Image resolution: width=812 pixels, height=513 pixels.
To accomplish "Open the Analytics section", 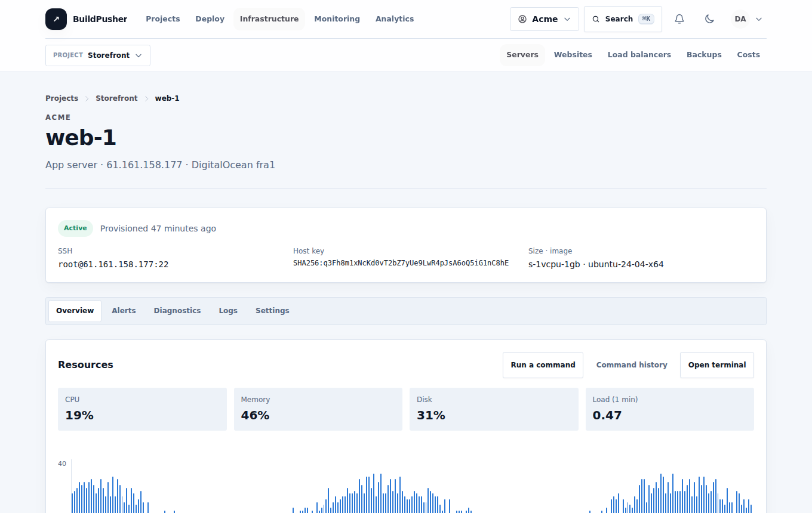I will pos(395,19).
